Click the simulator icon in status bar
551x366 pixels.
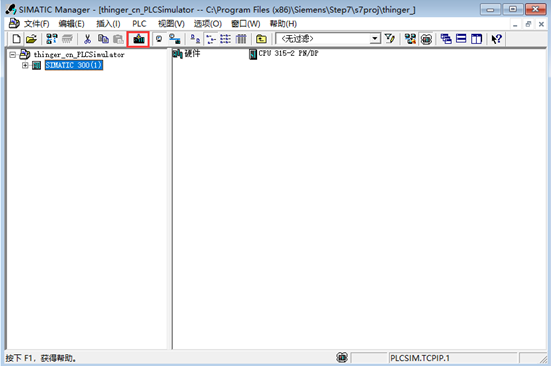(342, 358)
